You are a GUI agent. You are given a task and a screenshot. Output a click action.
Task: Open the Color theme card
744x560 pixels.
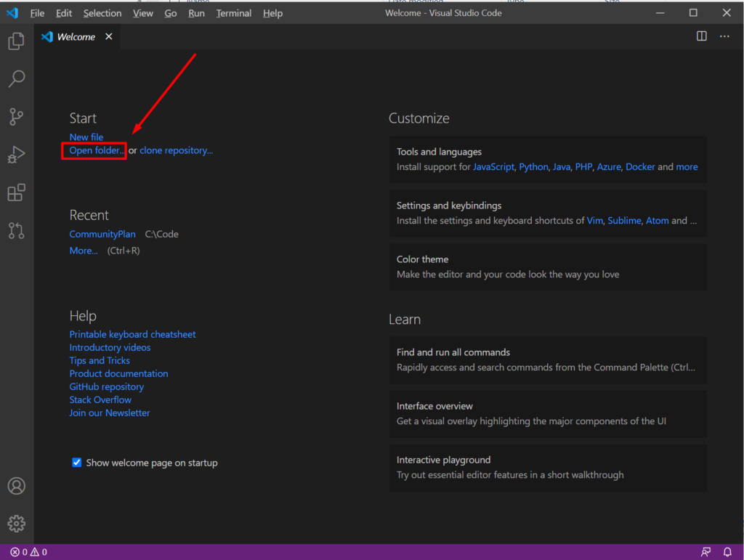548,267
